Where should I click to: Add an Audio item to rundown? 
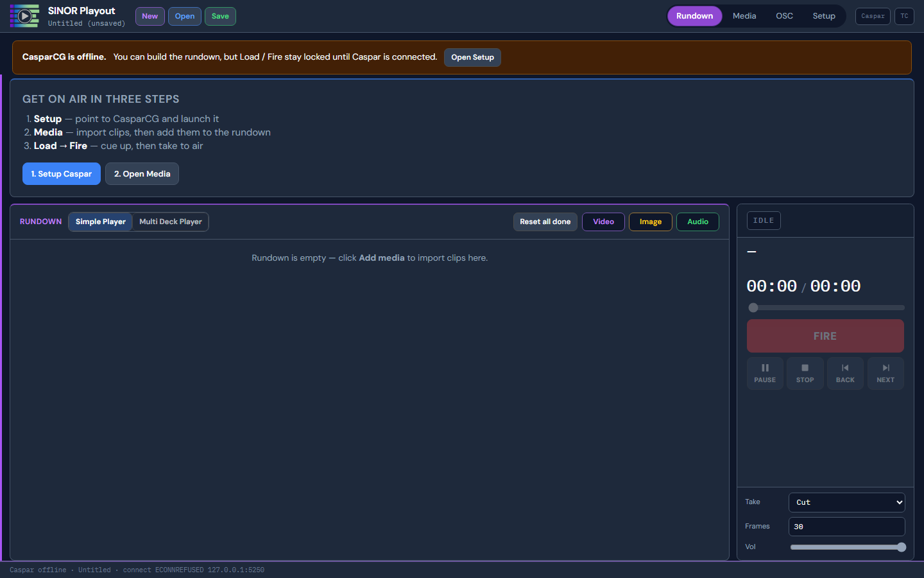coord(697,222)
